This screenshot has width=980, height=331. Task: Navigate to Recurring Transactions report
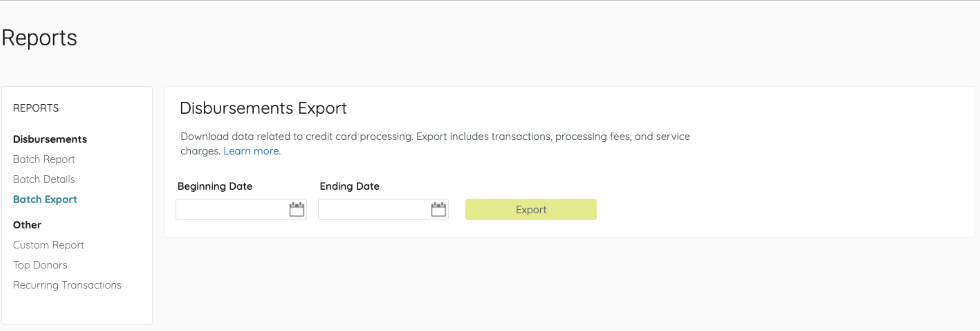point(67,285)
